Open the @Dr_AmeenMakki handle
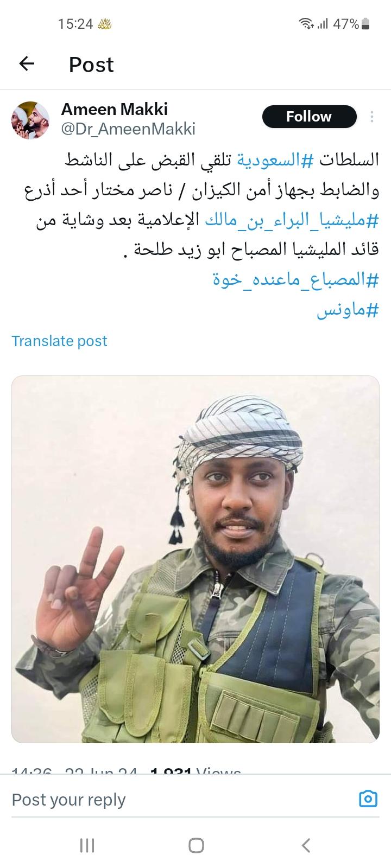This screenshot has width=391, height=868. [x=128, y=129]
